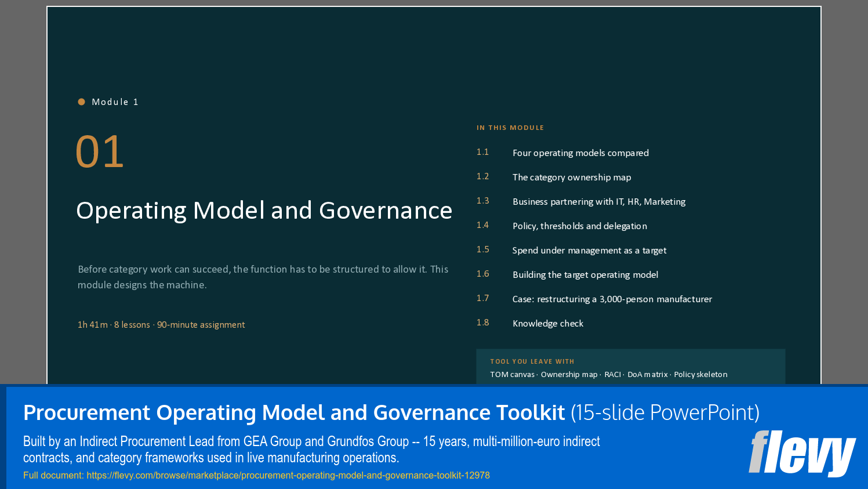Click the 'TOOL YOU LEAVE WITH' label
This screenshot has width=868, height=489.
point(532,361)
